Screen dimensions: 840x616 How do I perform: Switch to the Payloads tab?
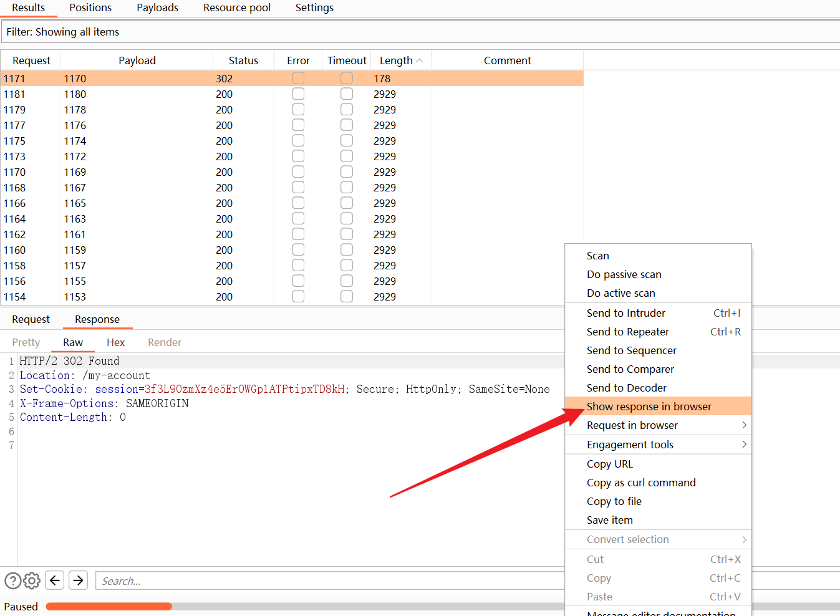click(157, 8)
